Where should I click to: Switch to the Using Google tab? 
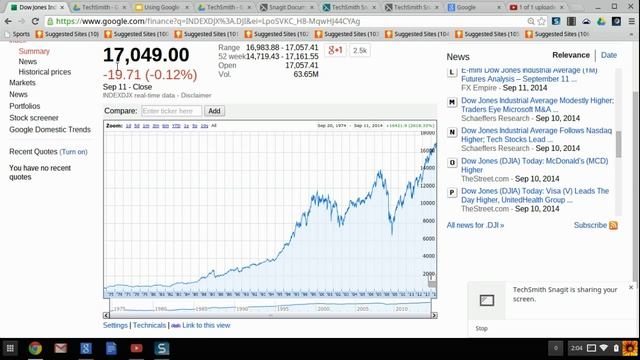point(161,7)
